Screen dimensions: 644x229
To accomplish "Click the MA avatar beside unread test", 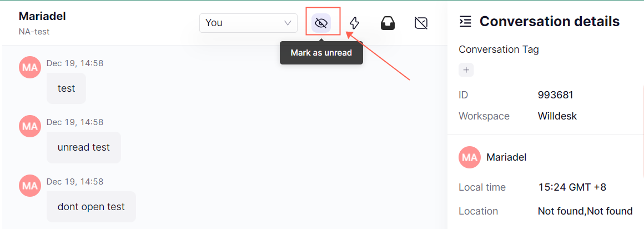I will tap(30, 126).
